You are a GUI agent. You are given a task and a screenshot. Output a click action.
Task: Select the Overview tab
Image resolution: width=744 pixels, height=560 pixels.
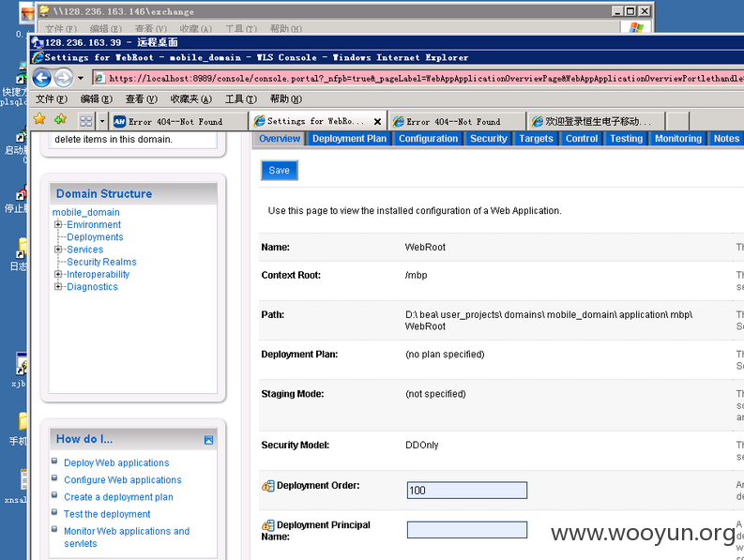coord(280,139)
